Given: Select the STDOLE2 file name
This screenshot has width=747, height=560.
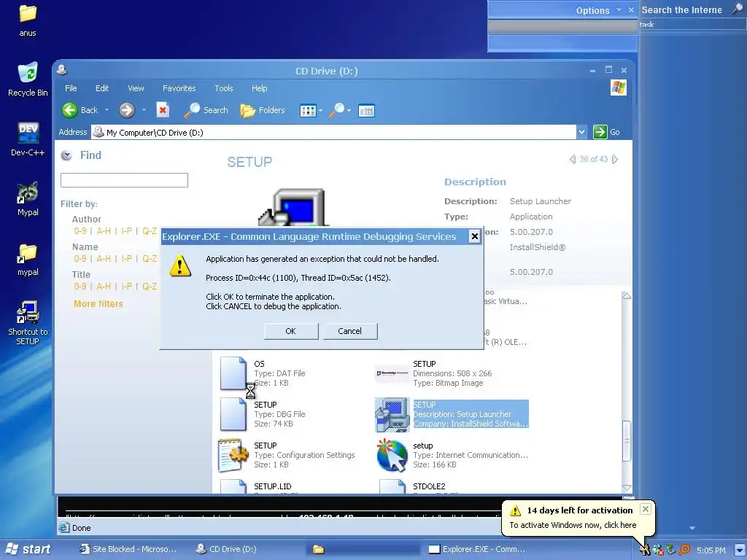Looking at the screenshot, I should (x=429, y=486).
